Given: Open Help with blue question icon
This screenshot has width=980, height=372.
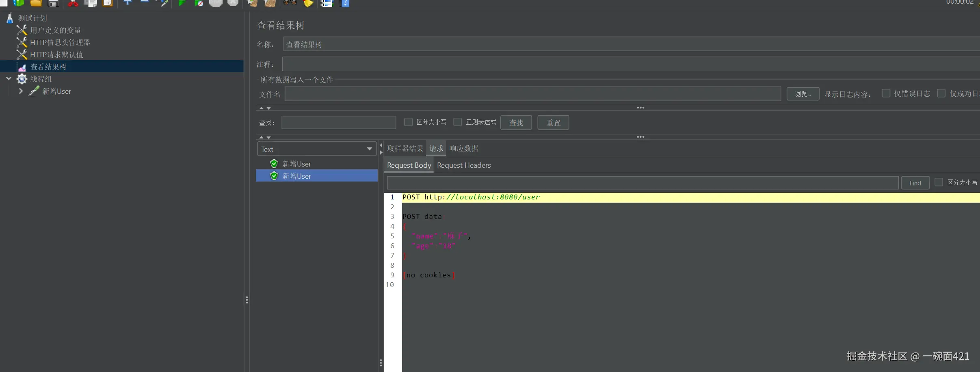Looking at the screenshot, I should tap(344, 3).
